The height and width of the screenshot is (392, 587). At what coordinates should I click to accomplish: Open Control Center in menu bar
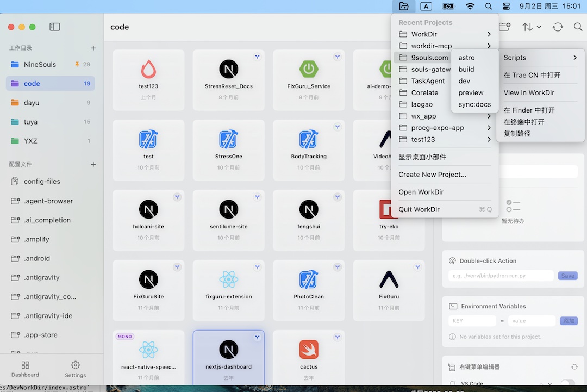(506, 7)
